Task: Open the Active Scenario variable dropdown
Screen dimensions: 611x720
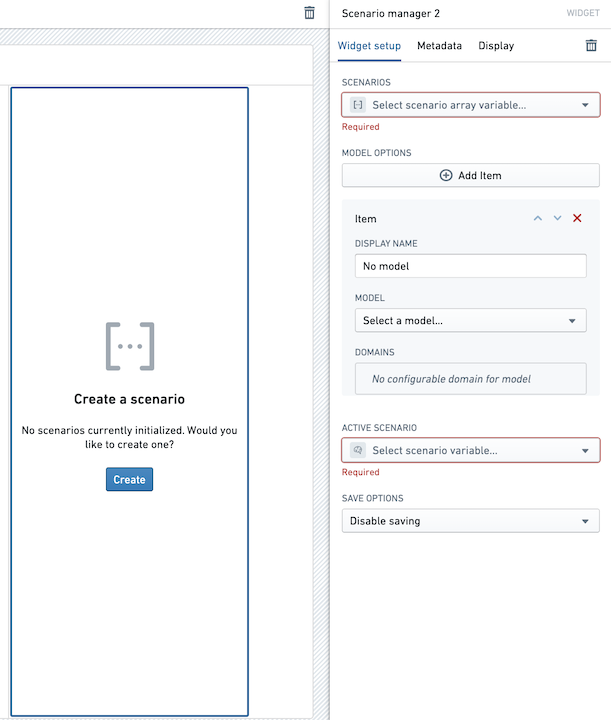Action: [x=471, y=450]
